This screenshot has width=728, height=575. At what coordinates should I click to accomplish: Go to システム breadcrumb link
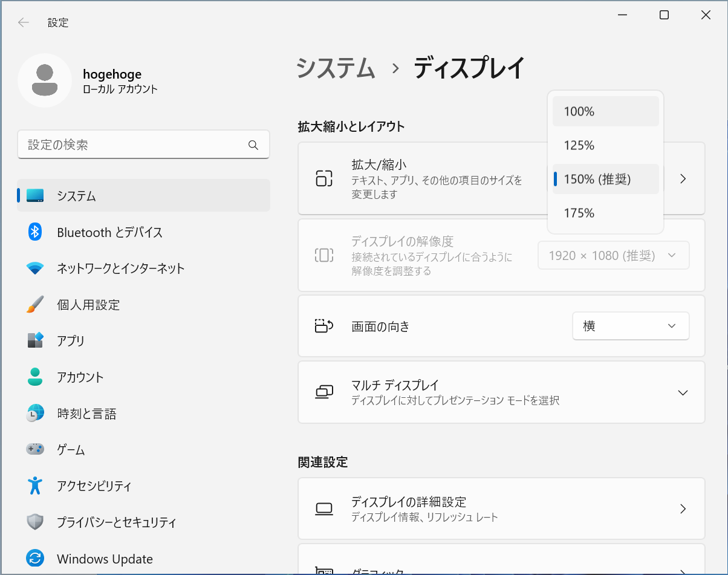click(x=336, y=68)
